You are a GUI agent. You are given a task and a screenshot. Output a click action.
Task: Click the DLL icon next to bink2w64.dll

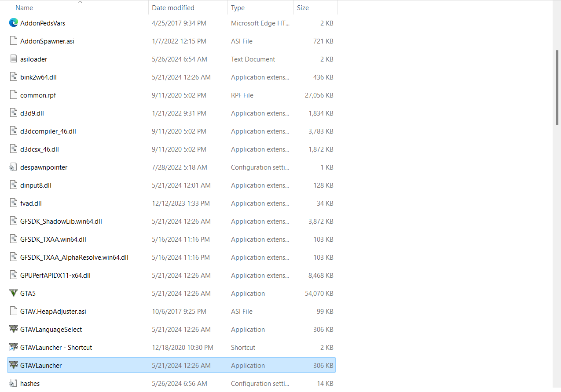click(14, 77)
